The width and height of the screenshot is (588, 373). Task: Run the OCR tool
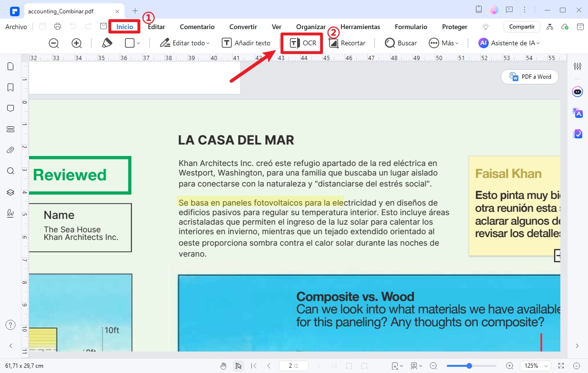pos(303,43)
